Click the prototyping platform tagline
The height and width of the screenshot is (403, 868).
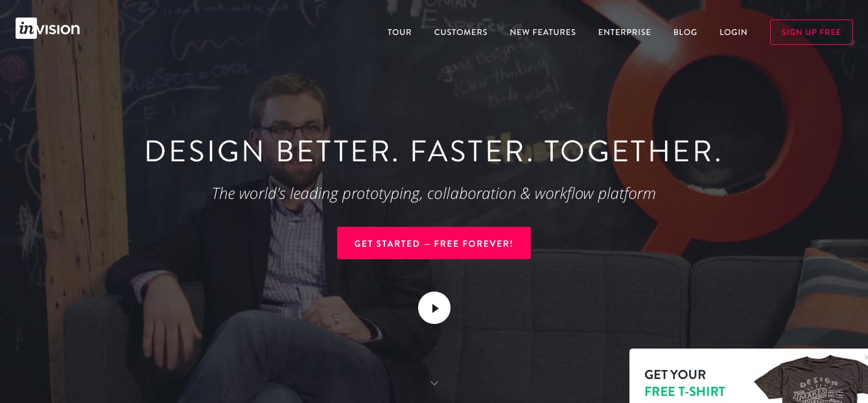(434, 193)
